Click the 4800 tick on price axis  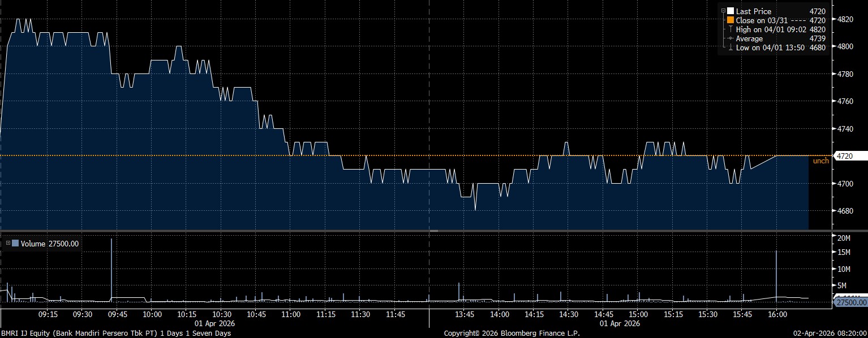click(x=845, y=46)
